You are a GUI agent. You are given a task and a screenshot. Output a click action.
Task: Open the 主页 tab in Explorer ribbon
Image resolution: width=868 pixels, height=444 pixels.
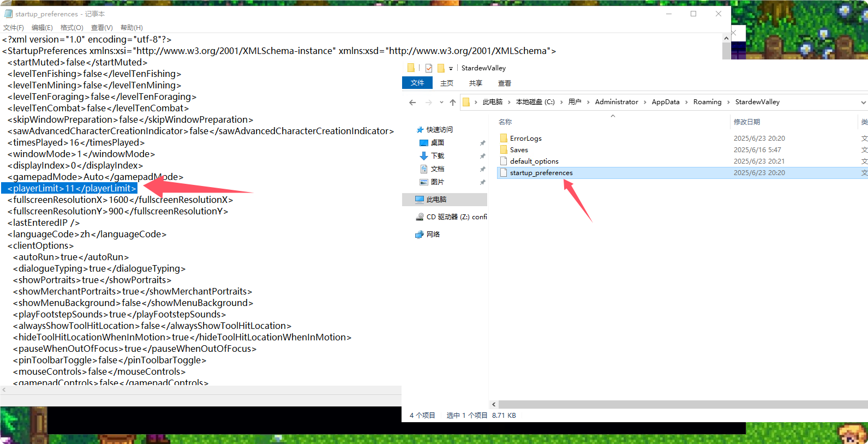point(447,83)
